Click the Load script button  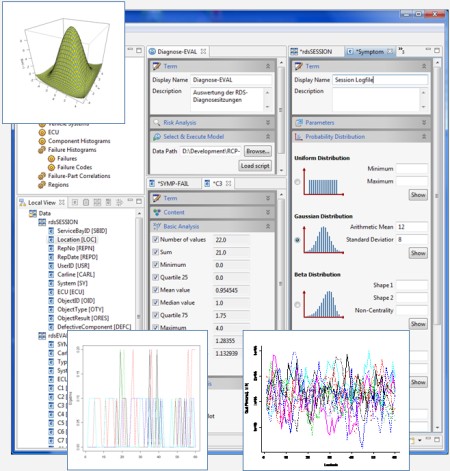point(255,166)
